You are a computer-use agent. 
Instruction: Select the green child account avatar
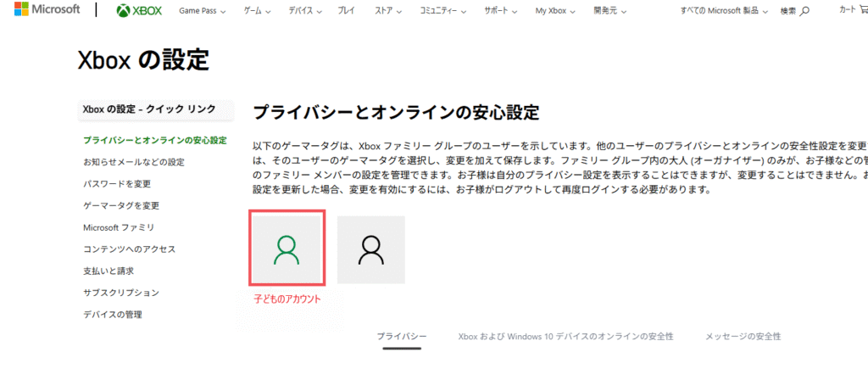point(287,249)
